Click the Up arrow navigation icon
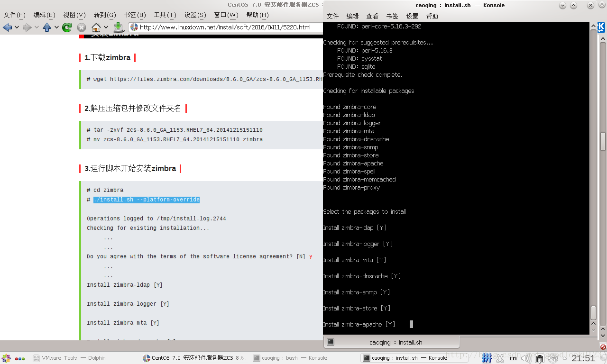The height and width of the screenshot is (364, 607). click(47, 27)
